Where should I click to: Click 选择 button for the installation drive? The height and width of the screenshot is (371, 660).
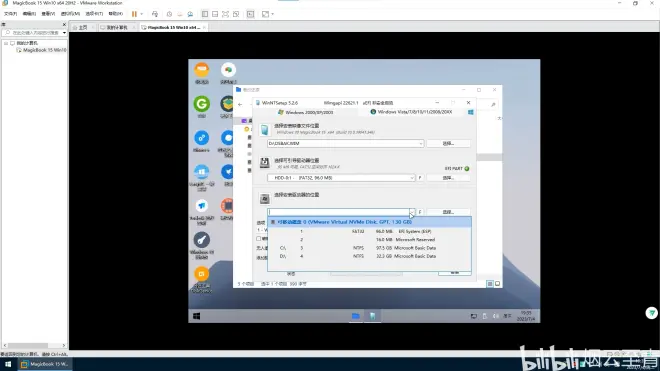tap(448, 212)
